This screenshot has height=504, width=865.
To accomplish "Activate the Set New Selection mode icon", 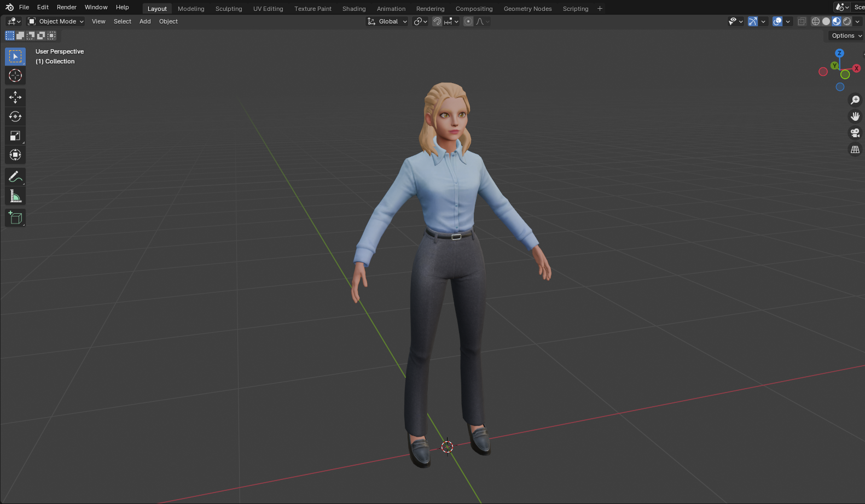I will click(10, 36).
